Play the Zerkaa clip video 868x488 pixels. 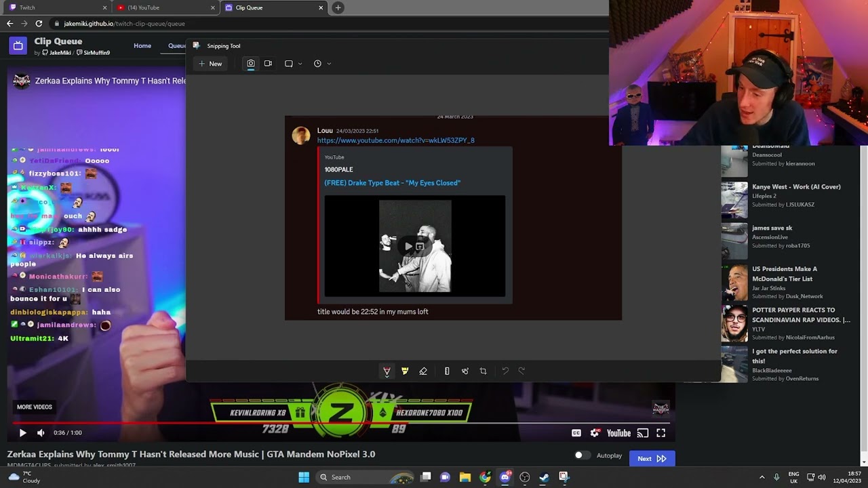22,432
